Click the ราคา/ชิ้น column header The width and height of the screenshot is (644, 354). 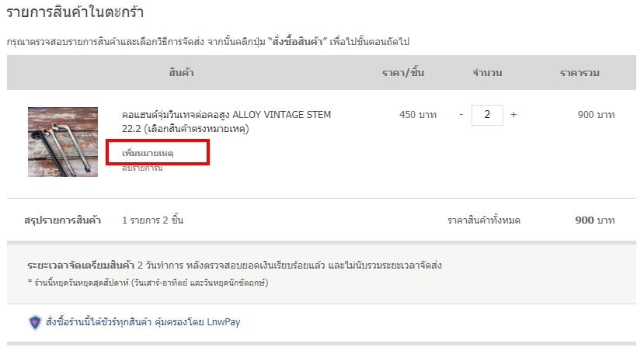(402, 73)
